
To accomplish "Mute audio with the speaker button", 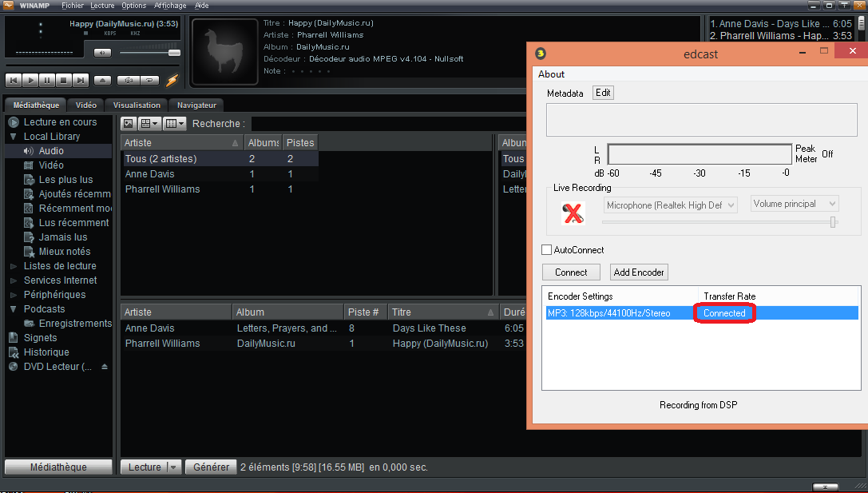I will 102,53.
